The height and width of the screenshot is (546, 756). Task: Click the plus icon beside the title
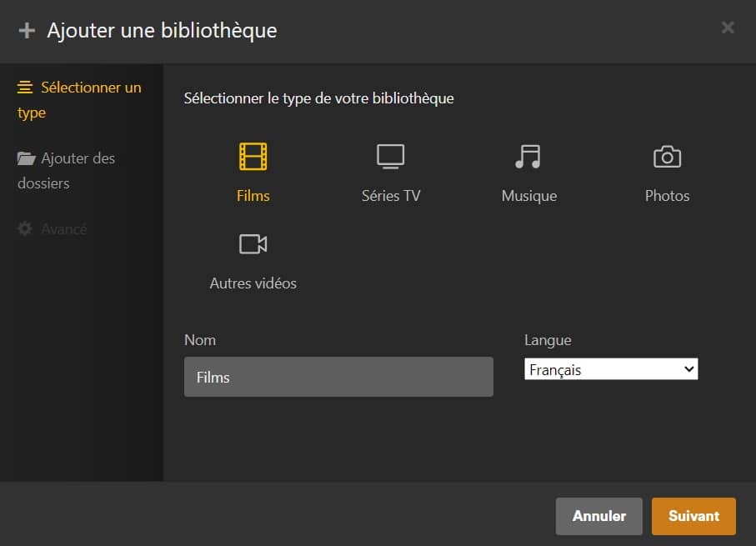(27, 31)
